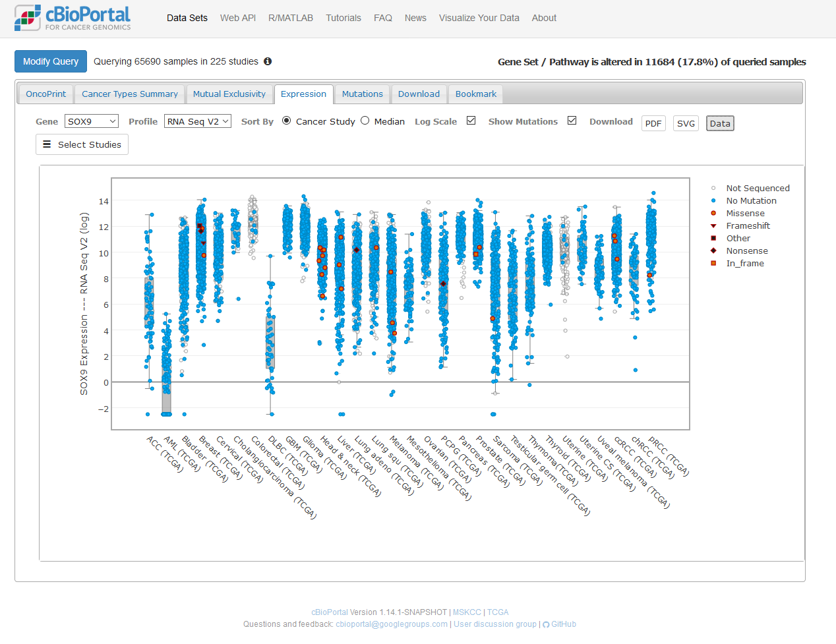836x644 pixels.
Task: Open the FAQ navigation item
Action: (383, 18)
